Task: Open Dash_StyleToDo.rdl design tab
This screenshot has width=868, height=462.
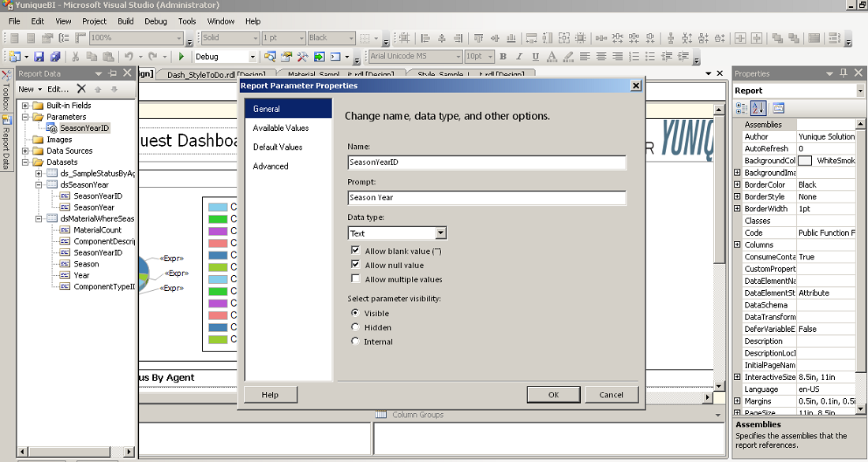Action: [x=216, y=75]
